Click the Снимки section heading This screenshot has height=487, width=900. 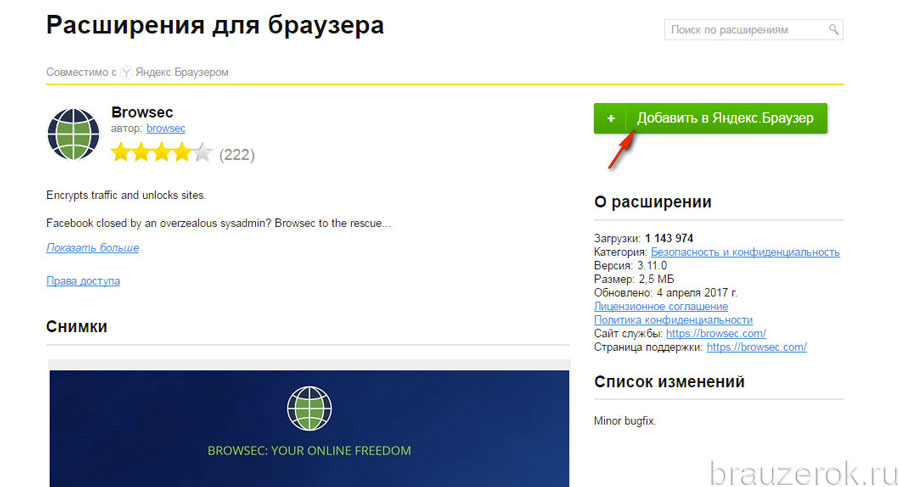pyautogui.click(x=76, y=327)
